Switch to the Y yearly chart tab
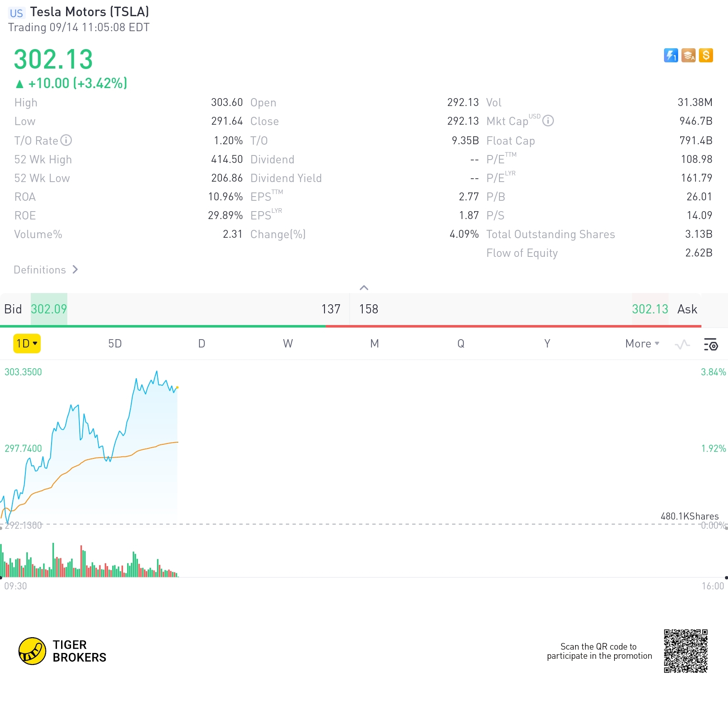728x707 pixels. pos(547,344)
